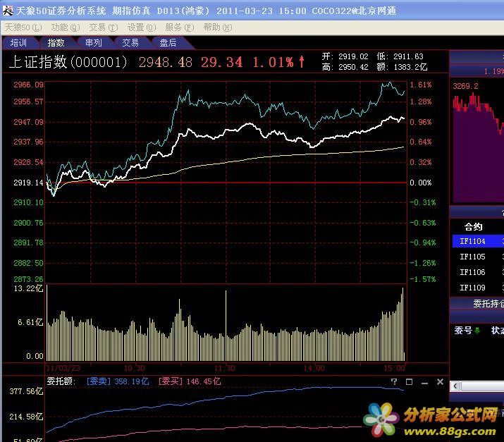Select the IF1106 contract row

pos(478,272)
